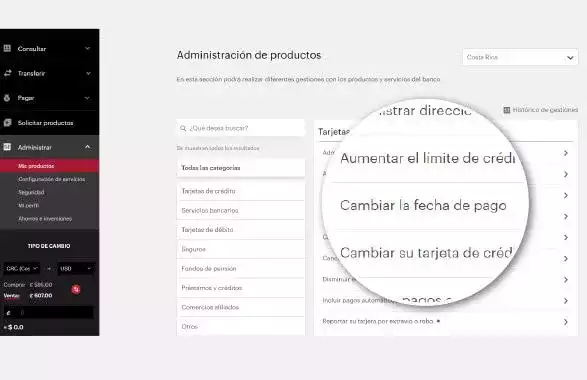Open the Transferir menu

pyautogui.click(x=31, y=73)
